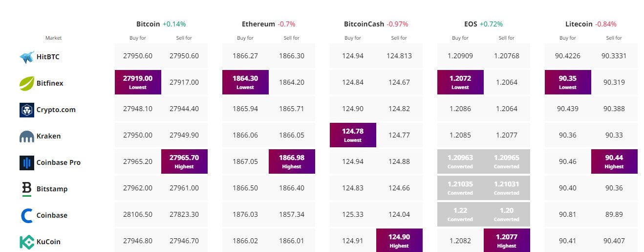Open the Litecoin column header

click(579, 24)
